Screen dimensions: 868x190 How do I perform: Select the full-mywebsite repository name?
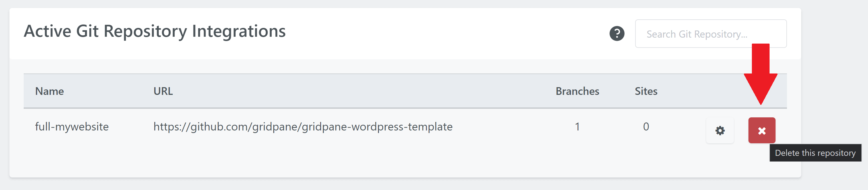click(72, 127)
